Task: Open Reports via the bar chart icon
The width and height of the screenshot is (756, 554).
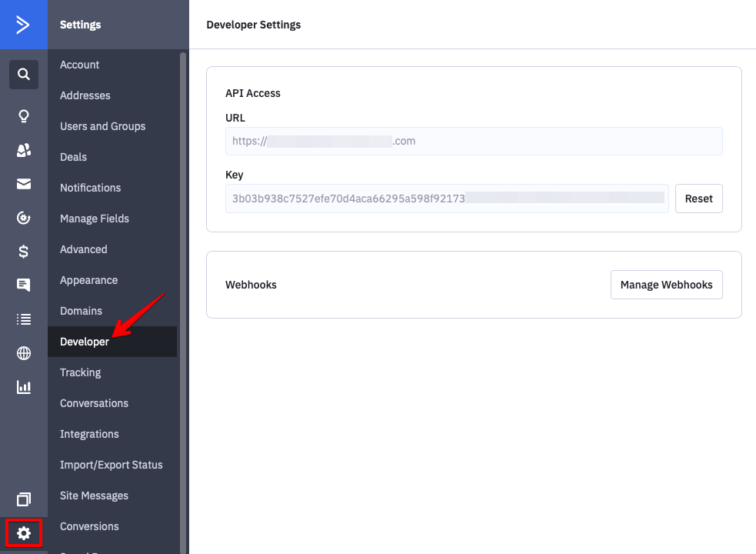Action: (24, 387)
